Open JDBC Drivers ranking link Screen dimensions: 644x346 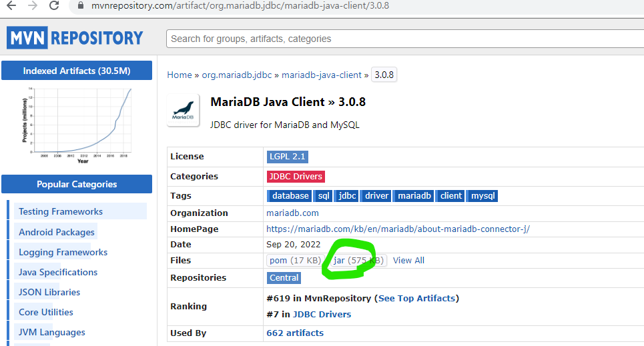click(x=322, y=315)
